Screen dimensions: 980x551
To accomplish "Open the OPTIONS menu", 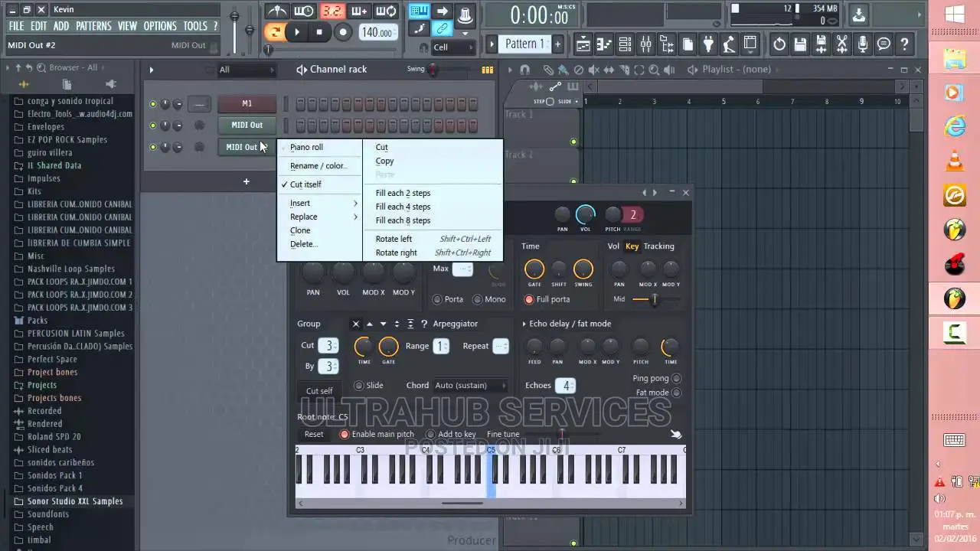I will coord(160,26).
